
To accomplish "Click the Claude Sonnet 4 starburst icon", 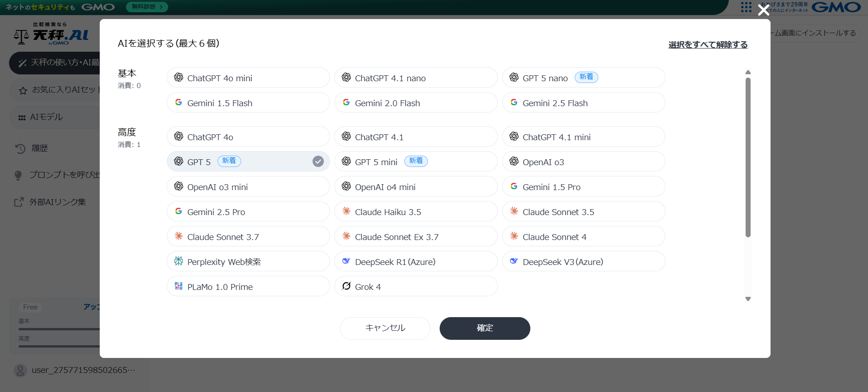I will (x=514, y=236).
